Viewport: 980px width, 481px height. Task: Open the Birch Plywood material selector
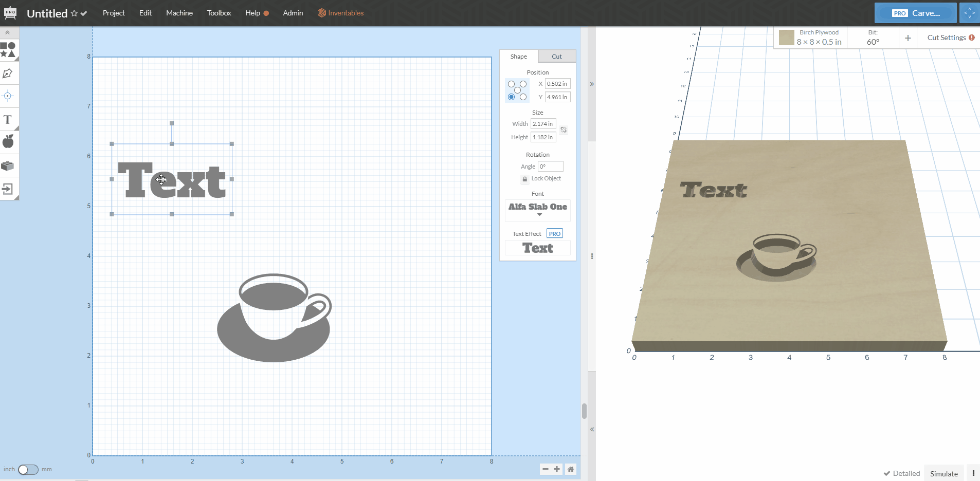819,38
